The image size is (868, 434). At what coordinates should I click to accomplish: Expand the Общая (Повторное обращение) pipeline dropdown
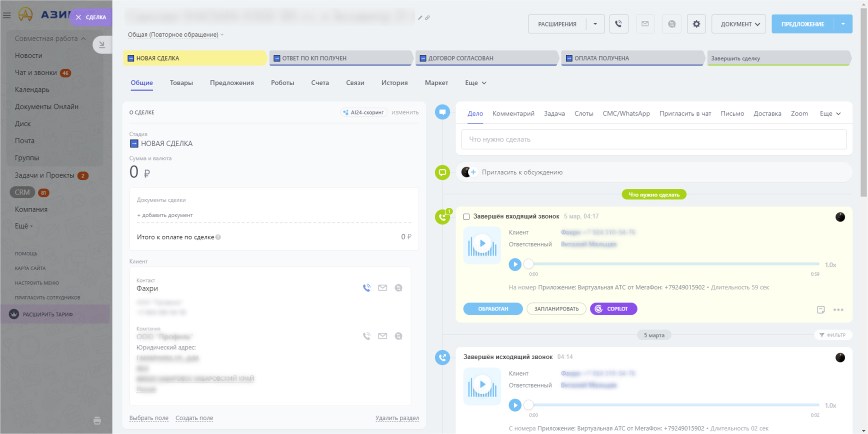pos(175,35)
